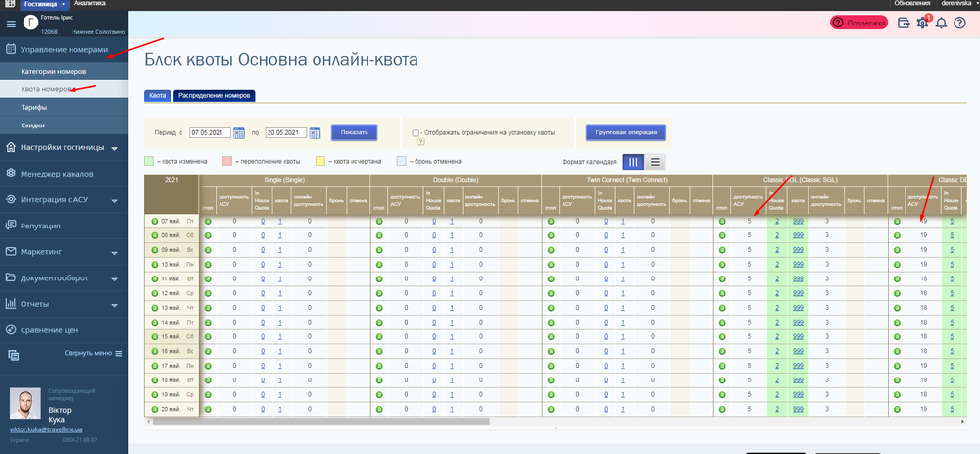Click the 'Групповая операция' button
Viewport: 980px width, 454px height.
tap(625, 131)
